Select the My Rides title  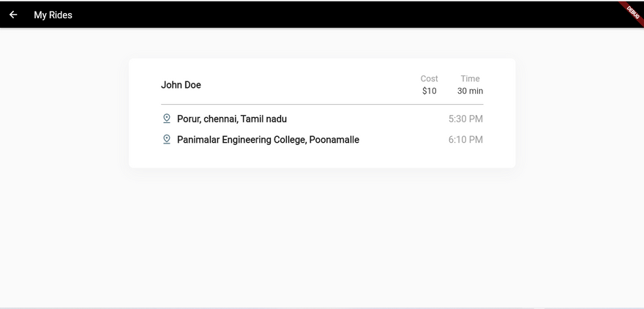click(x=53, y=15)
